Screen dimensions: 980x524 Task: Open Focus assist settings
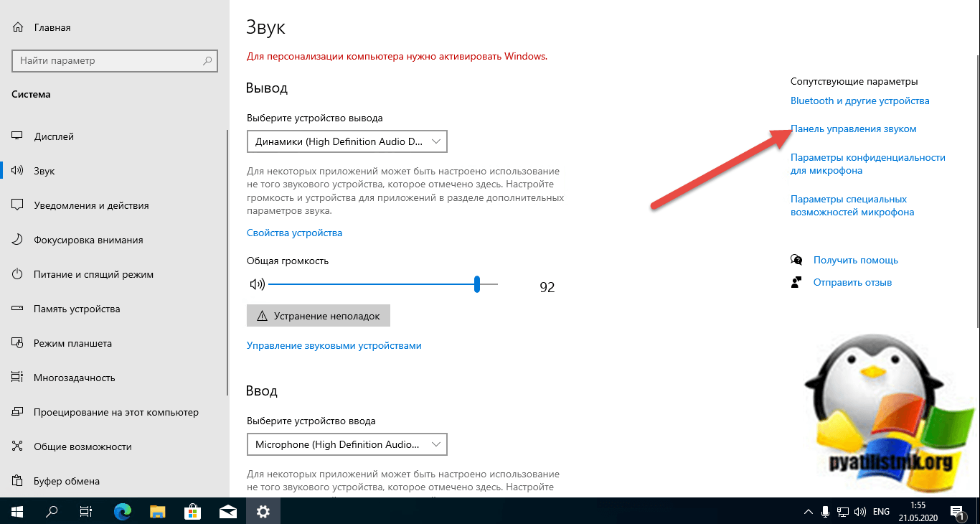(88, 240)
